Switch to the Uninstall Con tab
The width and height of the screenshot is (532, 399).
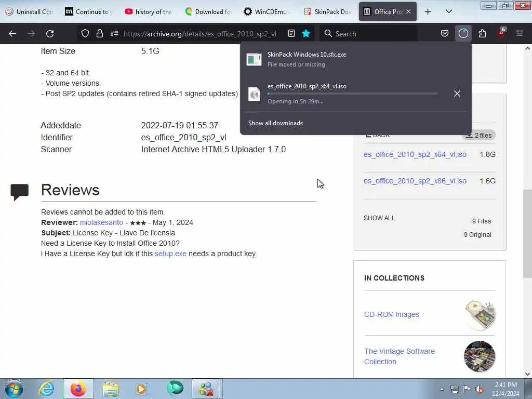(x=30, y=11)
